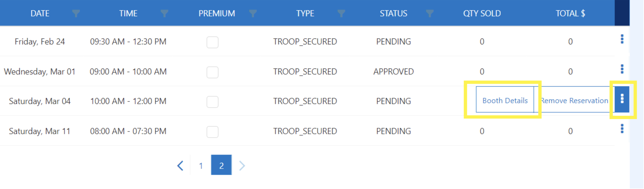
Task: Go to page 1 of results
Action: (201, 166)
